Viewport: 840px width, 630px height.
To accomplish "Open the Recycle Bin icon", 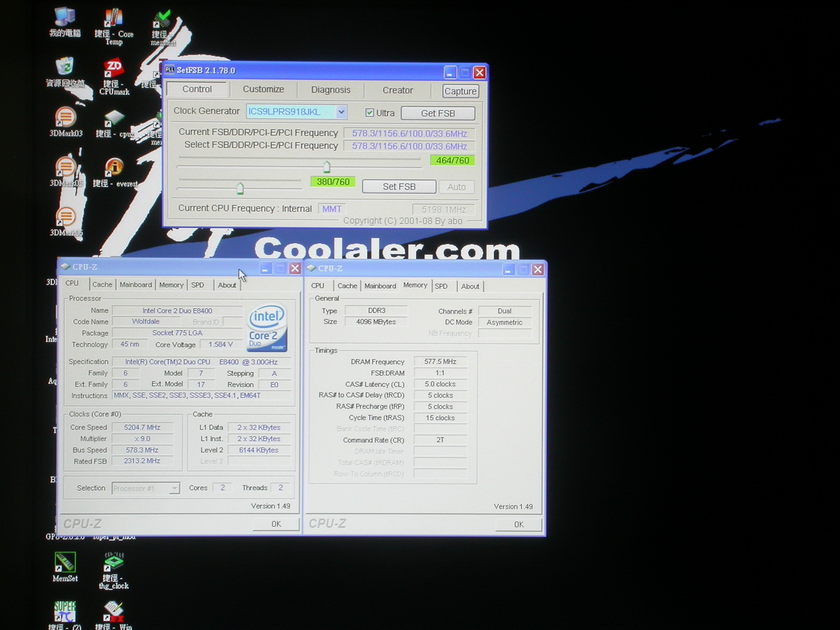I will point(65,72).
